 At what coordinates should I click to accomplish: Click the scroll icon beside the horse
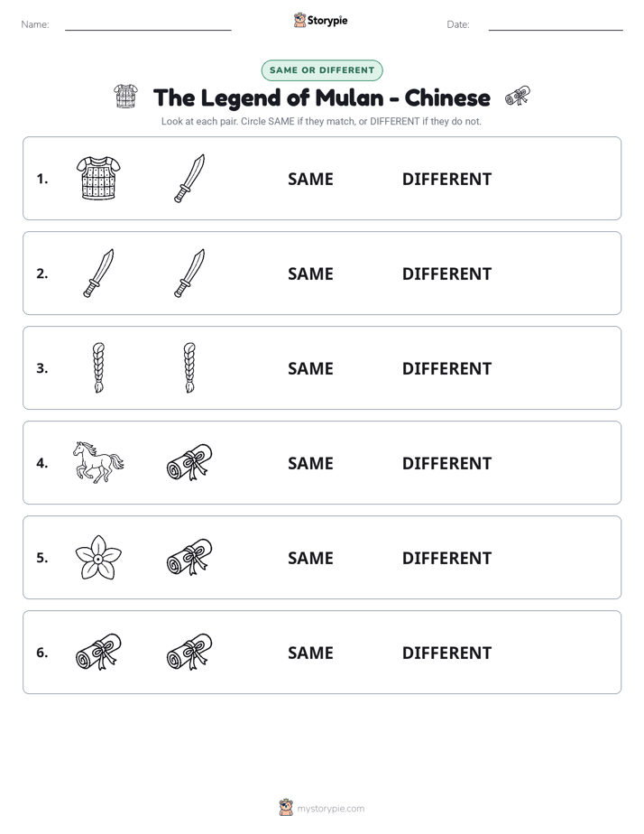(189, 462)
